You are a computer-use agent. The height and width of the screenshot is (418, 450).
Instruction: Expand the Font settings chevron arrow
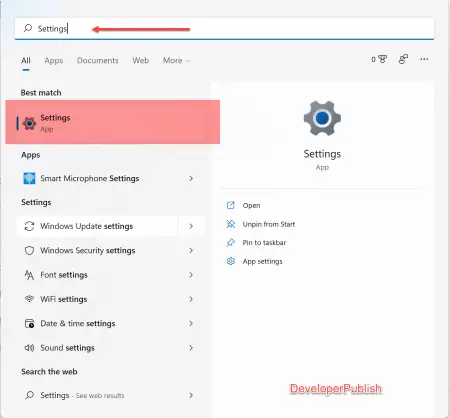pyautogui.click(x=191, y=275)
